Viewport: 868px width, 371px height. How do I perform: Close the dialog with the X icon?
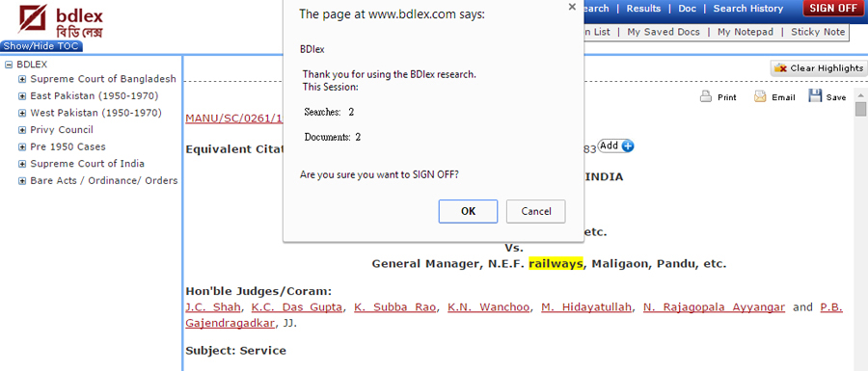click(x=572, y=7)
